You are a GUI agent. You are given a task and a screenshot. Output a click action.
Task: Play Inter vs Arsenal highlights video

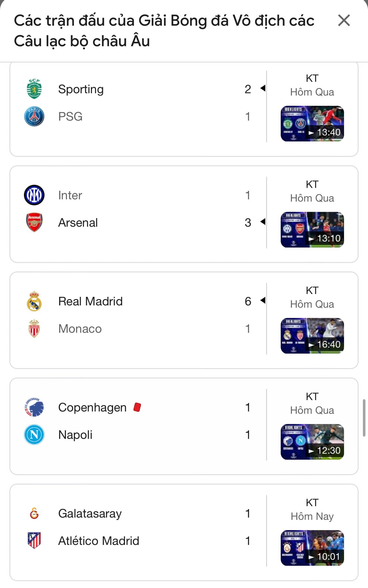312,230
